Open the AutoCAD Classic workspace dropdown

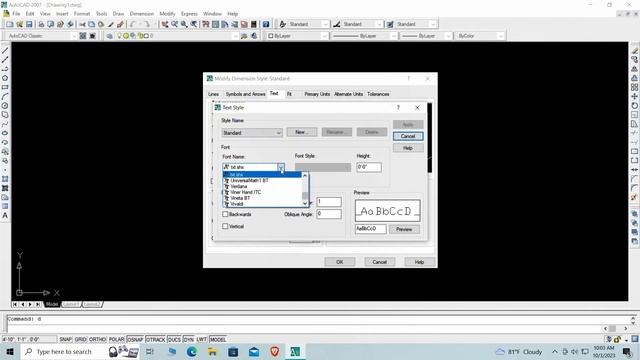click(x=42, y=36)
